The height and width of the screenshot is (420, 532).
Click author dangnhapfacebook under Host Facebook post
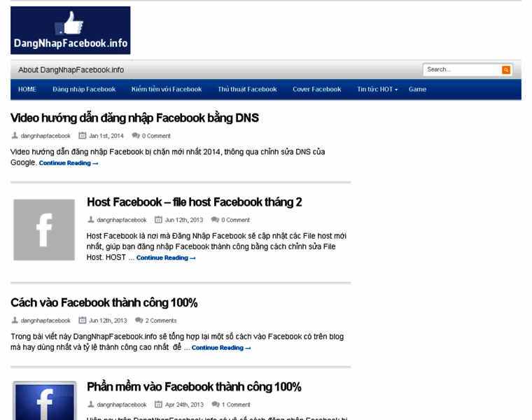point(122,220)
